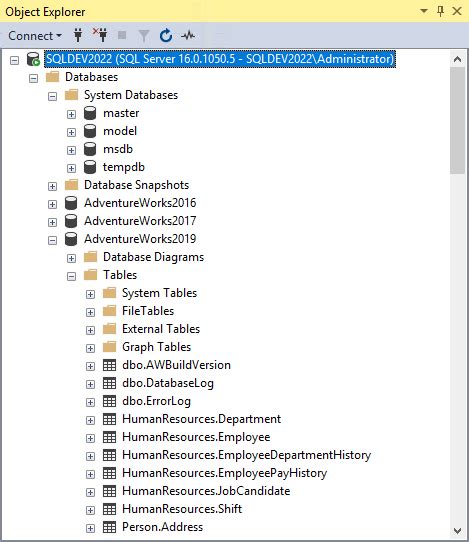Expand the AdventureWorks2016 database
Viewport: 469px width, 542px height.
coord(53,204)
